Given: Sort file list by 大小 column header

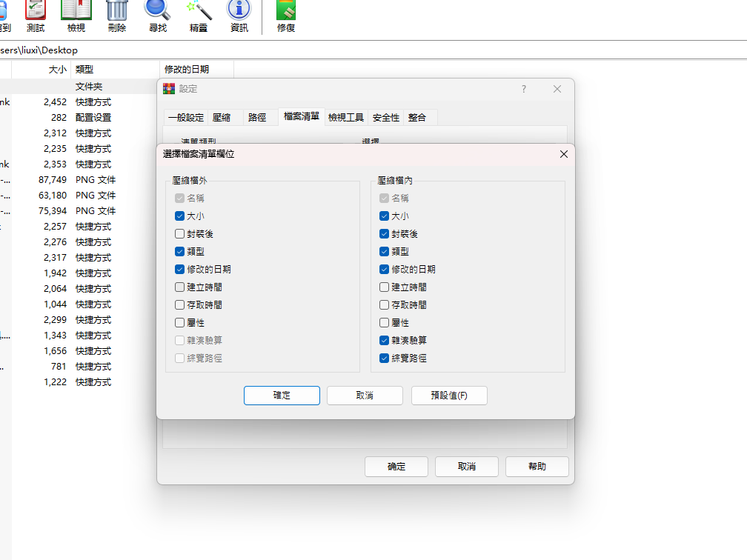Looking at the screenshot, I should pyautogui.click(x=41, y=70).
